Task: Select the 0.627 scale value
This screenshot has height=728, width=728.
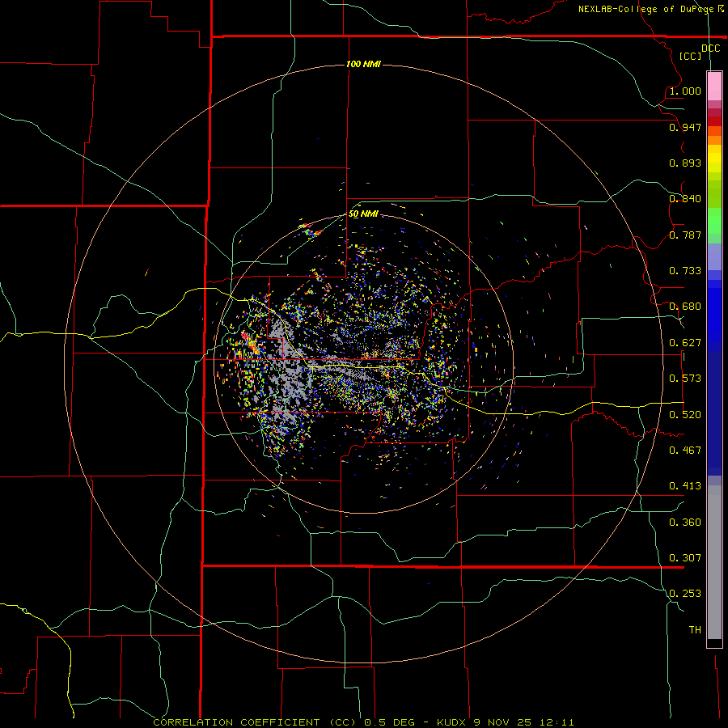Action: (x=685, y=343)
